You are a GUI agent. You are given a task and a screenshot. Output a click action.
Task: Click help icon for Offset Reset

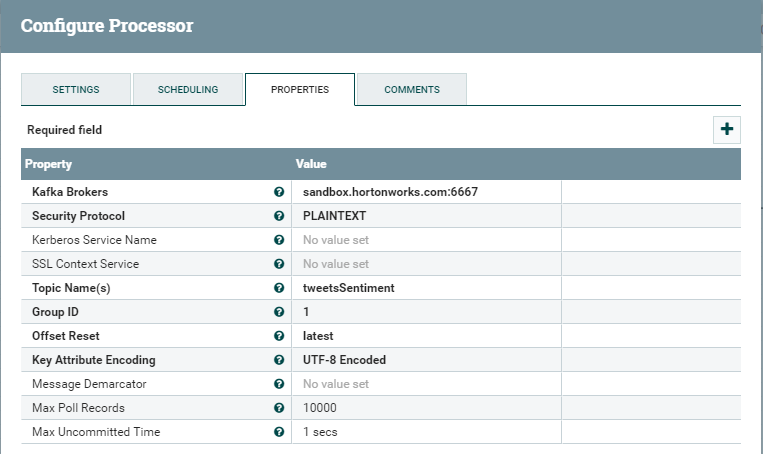(279, 336)
